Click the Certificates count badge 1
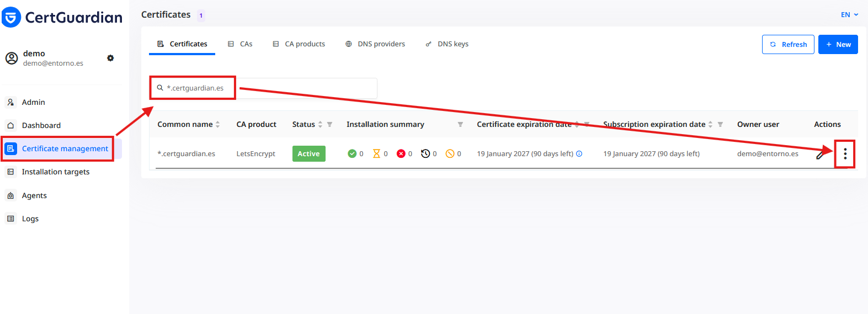This screenshot has height=314, width=868. (x=201, y=15)
